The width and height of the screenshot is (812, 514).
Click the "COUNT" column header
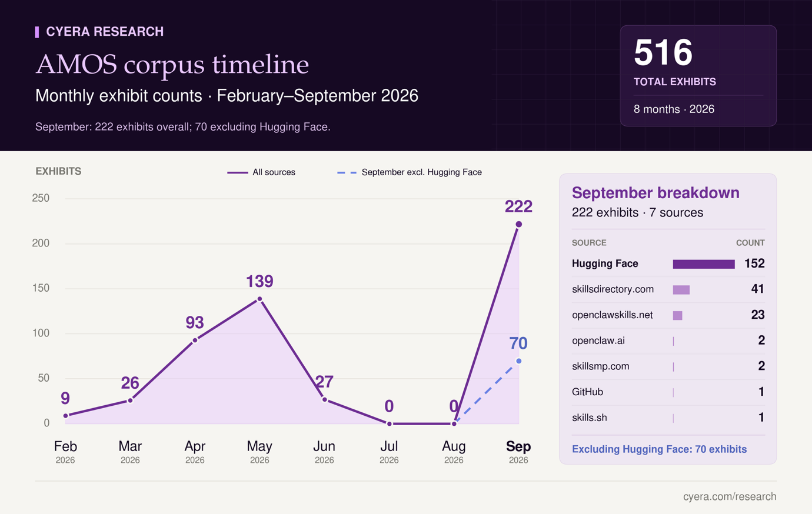point(750,243)
